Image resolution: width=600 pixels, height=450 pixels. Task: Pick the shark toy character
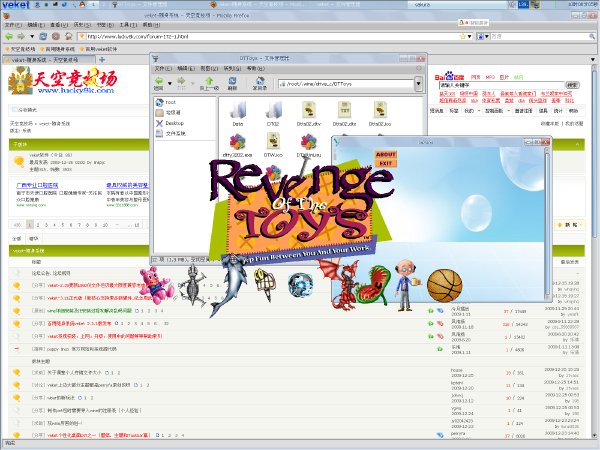229,284
